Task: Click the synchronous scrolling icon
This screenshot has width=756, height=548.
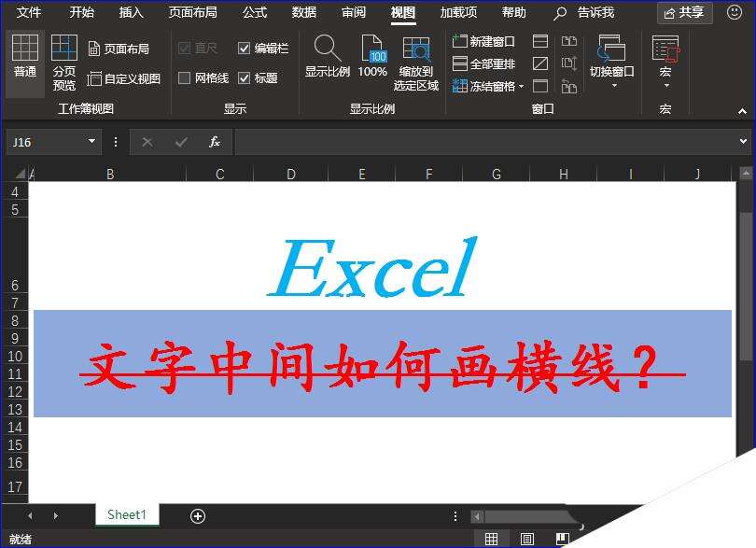Action: [x=569, y=63]
